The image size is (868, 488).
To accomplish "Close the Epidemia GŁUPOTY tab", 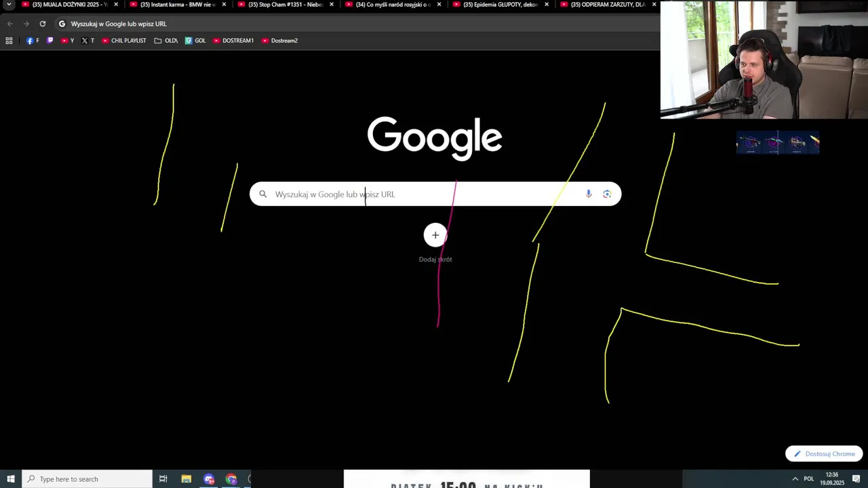I will pyautogui.click(x=547, y=5).
